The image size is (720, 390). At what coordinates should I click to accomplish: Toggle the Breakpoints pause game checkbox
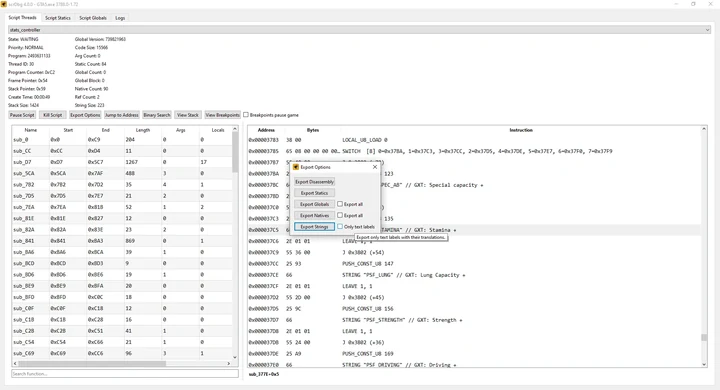tap(246, 115)
